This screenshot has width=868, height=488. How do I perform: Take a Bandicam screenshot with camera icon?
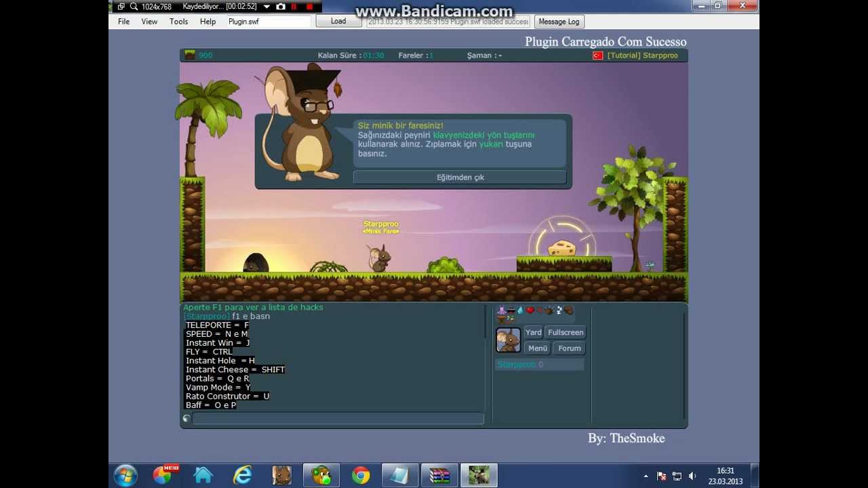[281, 7]
